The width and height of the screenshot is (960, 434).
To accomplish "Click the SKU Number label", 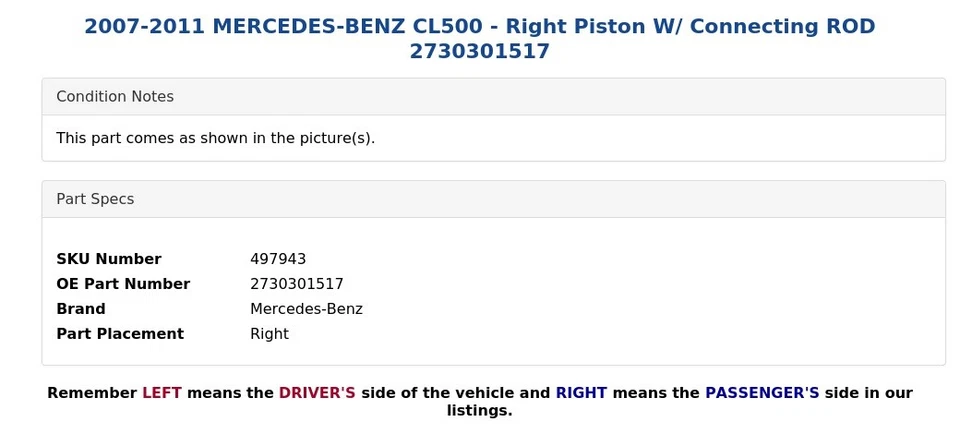I will pos(108,259).
